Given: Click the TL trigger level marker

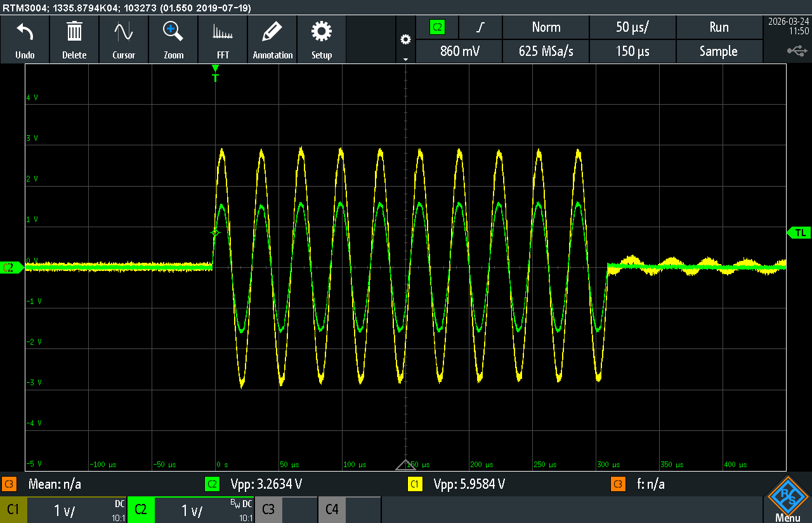Looking at the screenshot, I should coord(799,233).
